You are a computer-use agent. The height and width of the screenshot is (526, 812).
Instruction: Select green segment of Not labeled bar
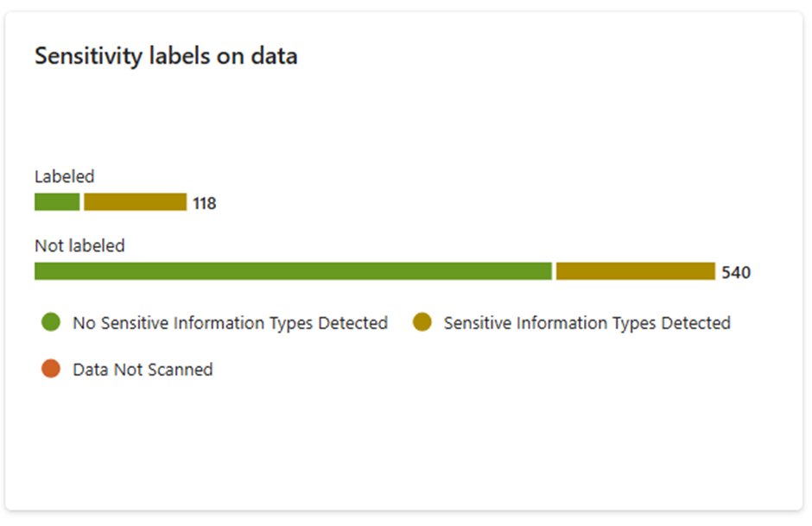(292, 271)
